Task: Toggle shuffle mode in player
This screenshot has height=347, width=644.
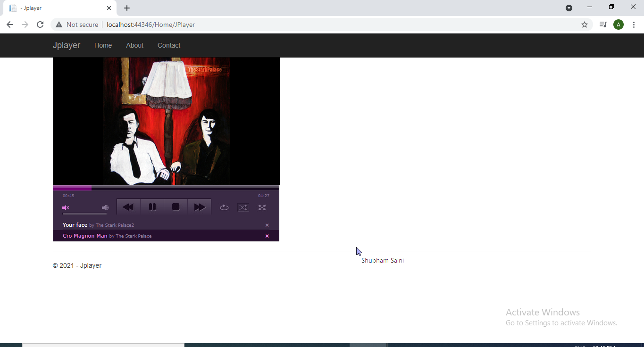Action: coord(243,207)
